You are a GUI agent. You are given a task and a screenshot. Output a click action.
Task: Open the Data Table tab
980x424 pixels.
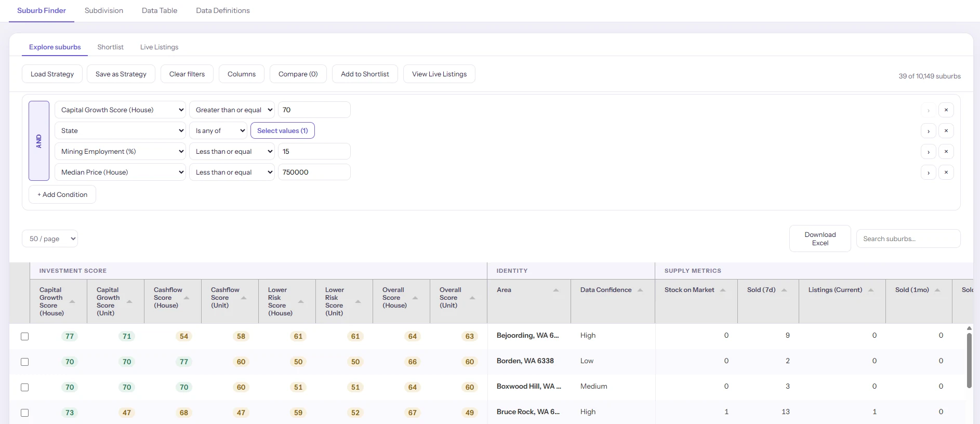(x=160, y=10)
